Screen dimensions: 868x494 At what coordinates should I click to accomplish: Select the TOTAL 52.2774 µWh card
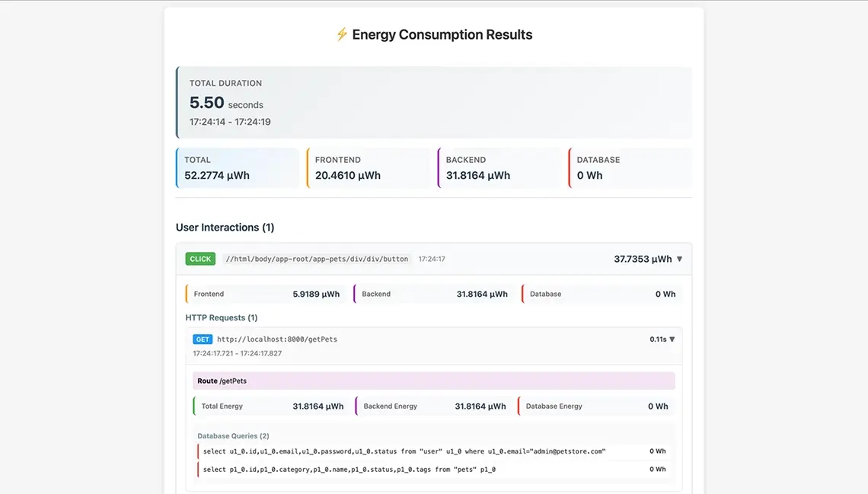238,167
